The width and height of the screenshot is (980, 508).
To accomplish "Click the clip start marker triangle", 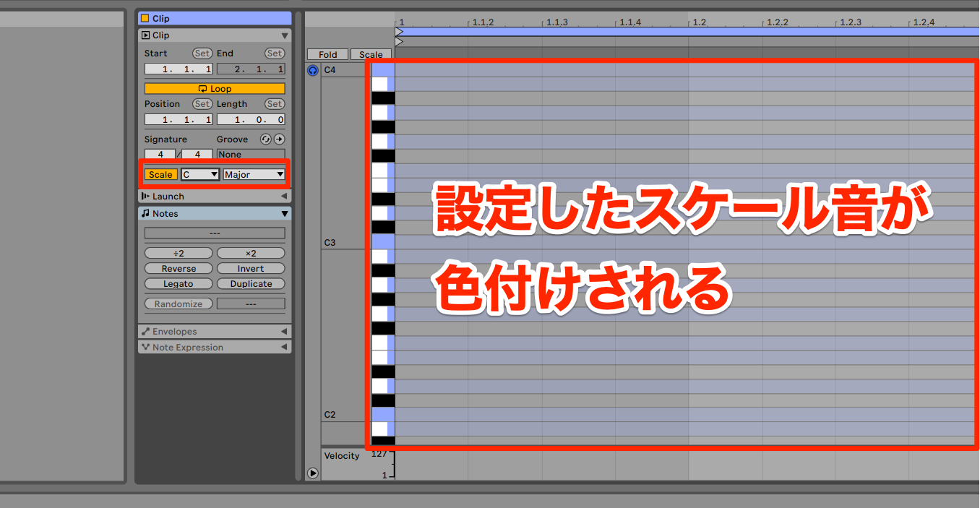I will tap(399, 42).
